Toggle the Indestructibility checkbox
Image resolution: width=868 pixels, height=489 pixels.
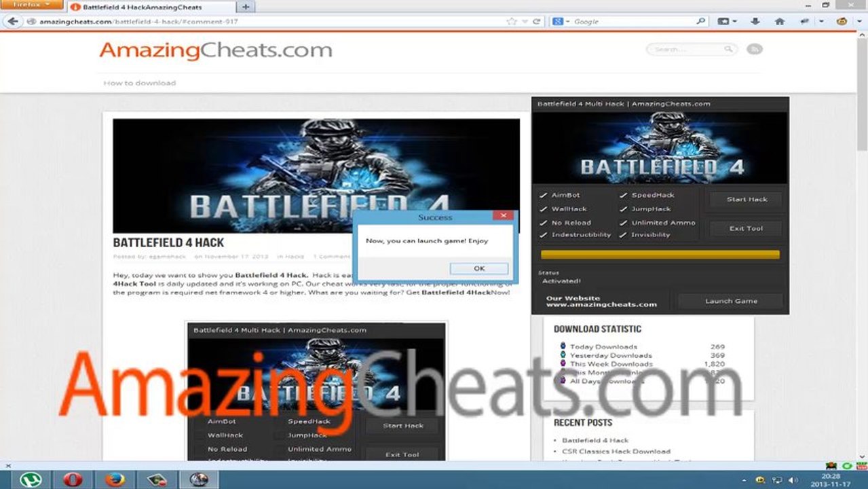coord(544,235)
